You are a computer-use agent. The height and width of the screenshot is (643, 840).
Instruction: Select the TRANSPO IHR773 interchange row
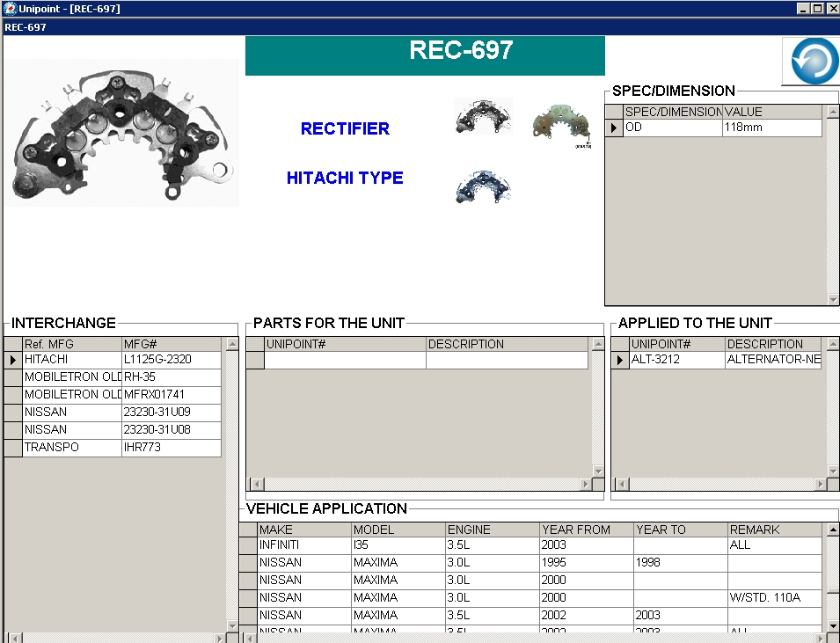tap(72, 448)
